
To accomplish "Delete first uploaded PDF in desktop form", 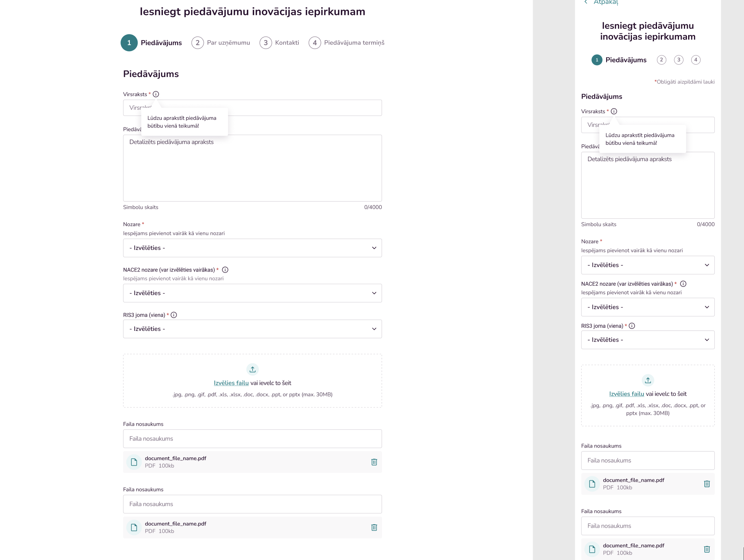I will point(374,462).
